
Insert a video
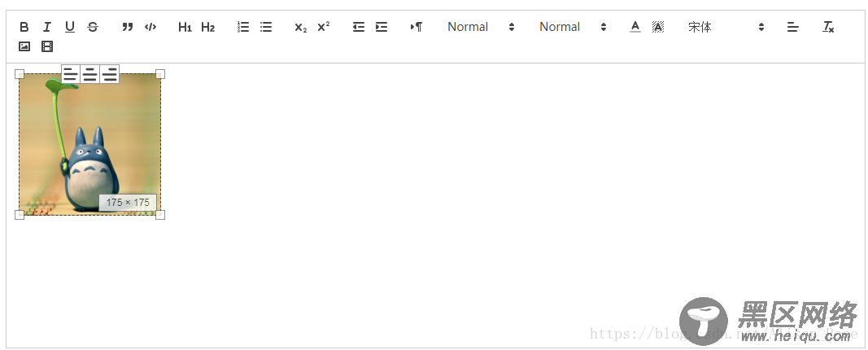point(47,46)
